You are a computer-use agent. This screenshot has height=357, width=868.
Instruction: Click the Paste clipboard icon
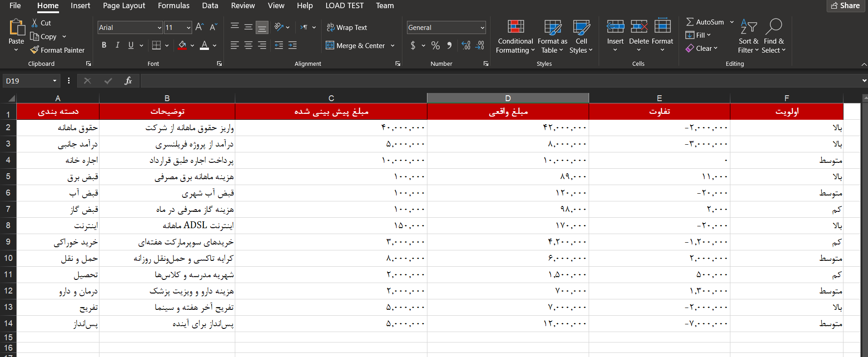click(x=17, y=27)
